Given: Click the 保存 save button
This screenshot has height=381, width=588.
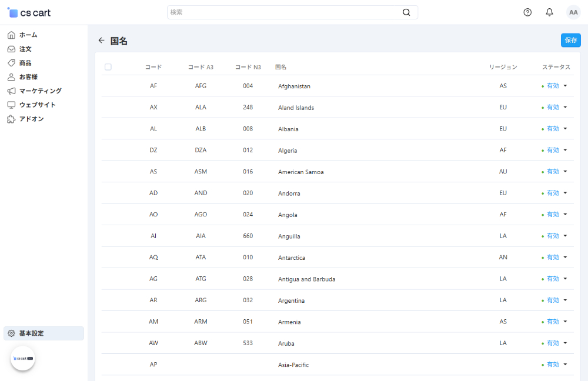Looking at the screenshot, I should [570, 40].
